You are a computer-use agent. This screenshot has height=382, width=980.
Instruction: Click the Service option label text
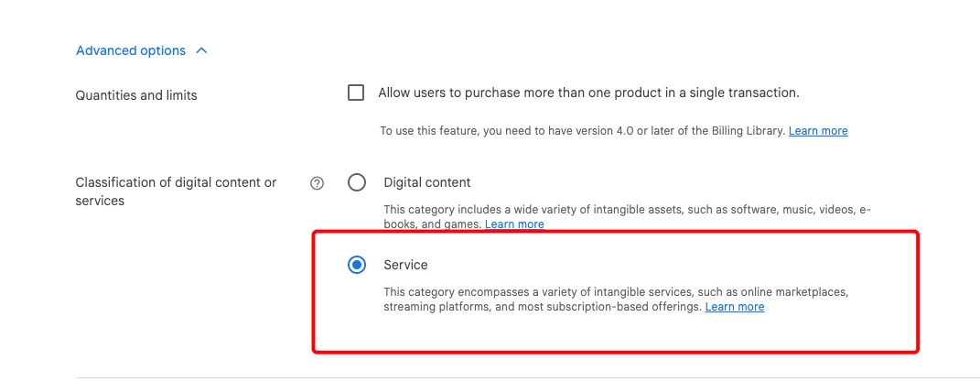(405, 265)
